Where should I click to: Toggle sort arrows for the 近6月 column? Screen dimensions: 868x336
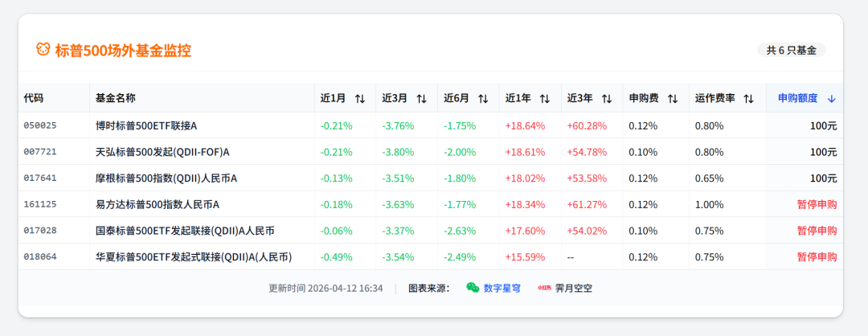[x=483, y=99]
